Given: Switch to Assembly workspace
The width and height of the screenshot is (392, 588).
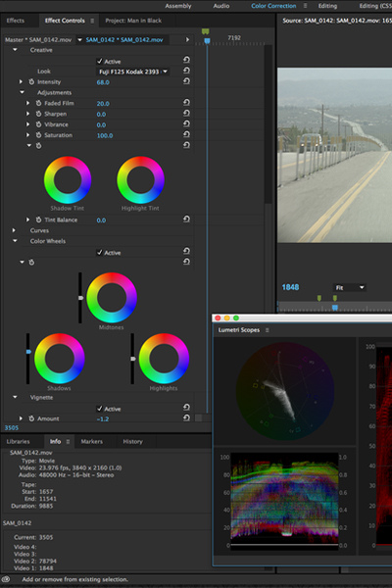Looking at the screenshot, I should [178, 6].
